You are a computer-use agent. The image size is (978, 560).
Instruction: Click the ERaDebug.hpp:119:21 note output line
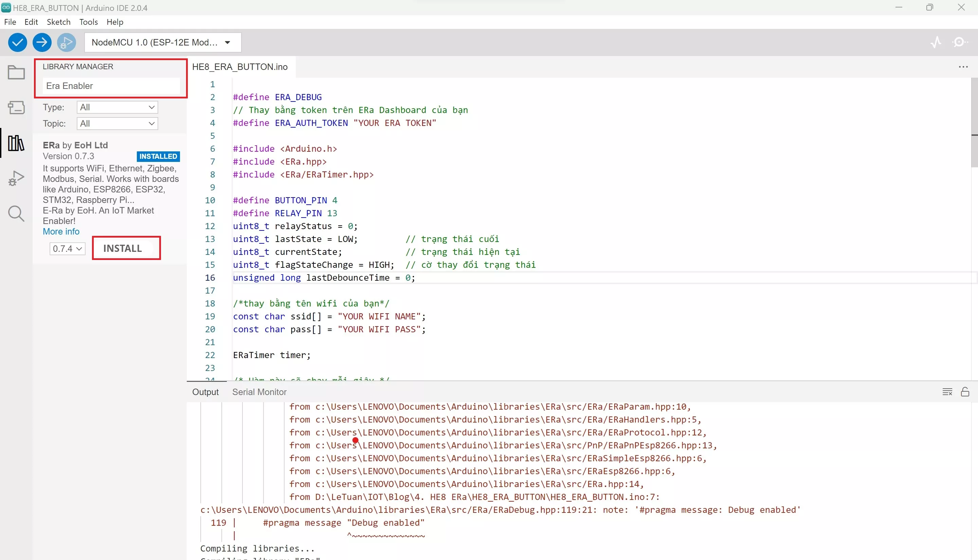[500, 510]
